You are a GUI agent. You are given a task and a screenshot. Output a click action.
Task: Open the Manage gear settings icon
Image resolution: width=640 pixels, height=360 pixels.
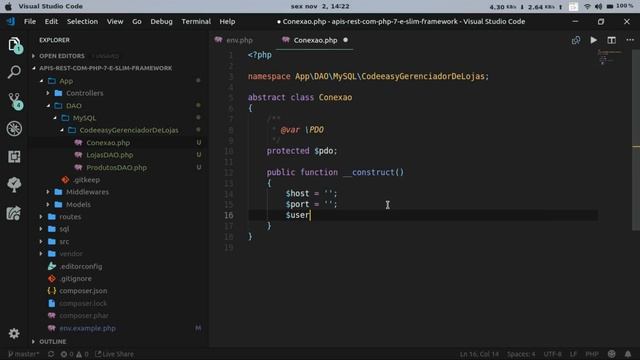(14, 333)
